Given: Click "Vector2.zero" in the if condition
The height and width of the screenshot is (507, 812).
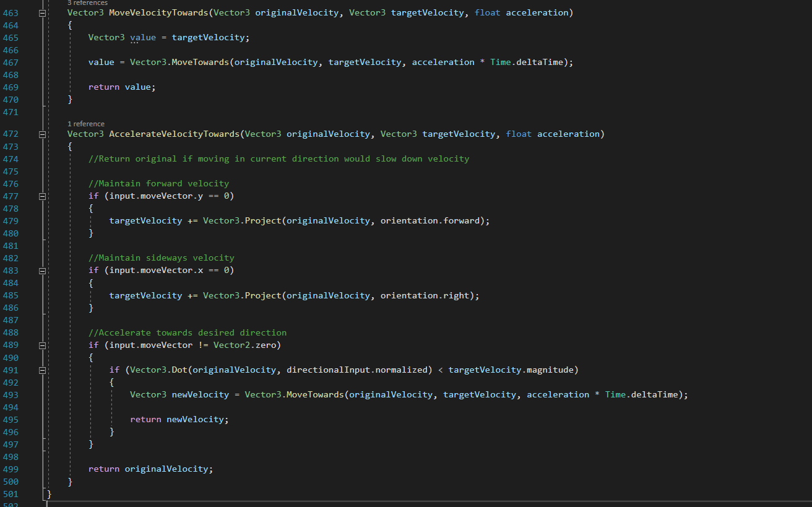Looking at the screenshot, I should 247,345.
